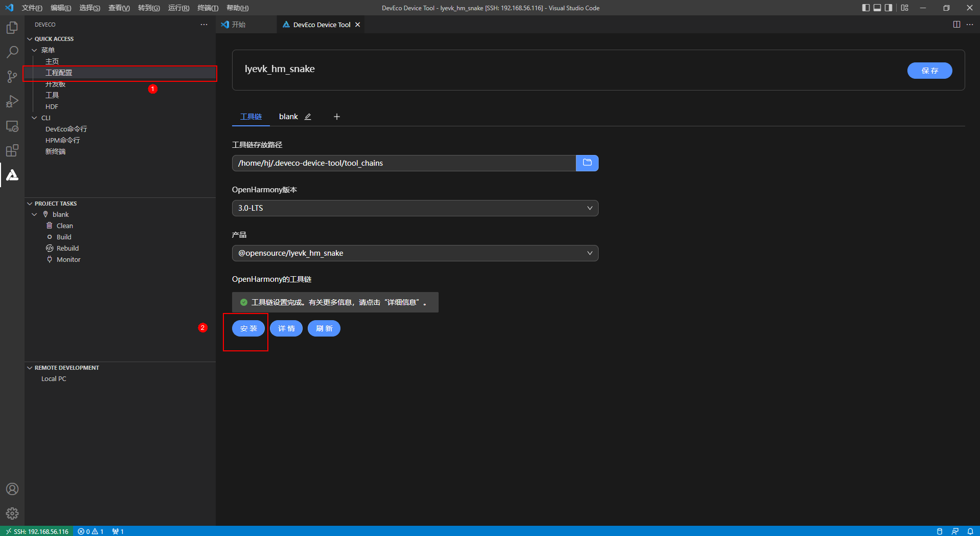
Task: Close the DevEco Device Tool editor tab
Action: [357, 25]
